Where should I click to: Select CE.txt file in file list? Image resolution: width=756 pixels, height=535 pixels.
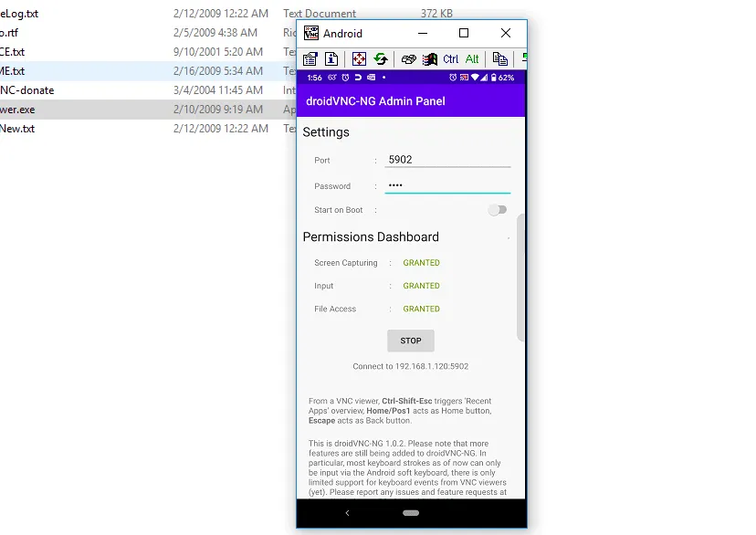[x=13, y=51]
